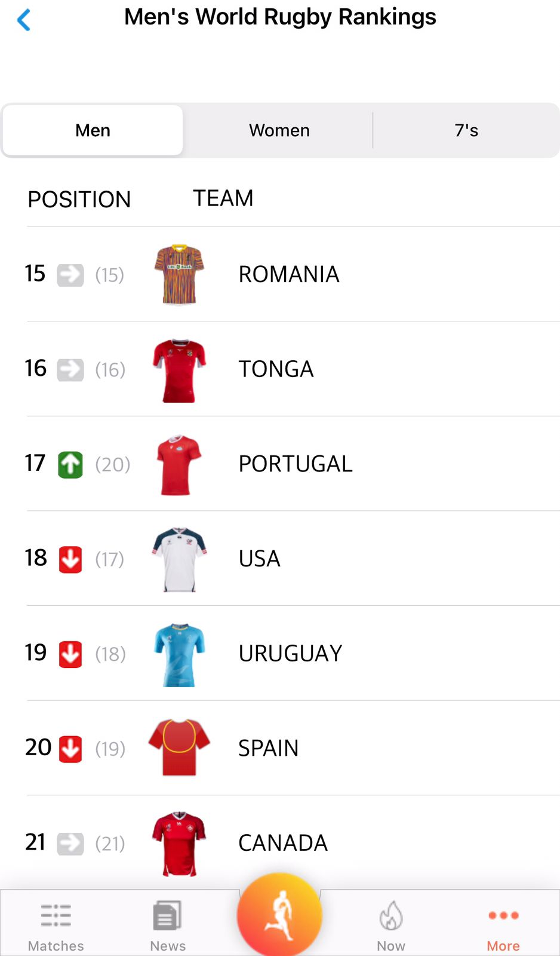
Task: Select the Men rankings tab
Action: coord(93,130)
